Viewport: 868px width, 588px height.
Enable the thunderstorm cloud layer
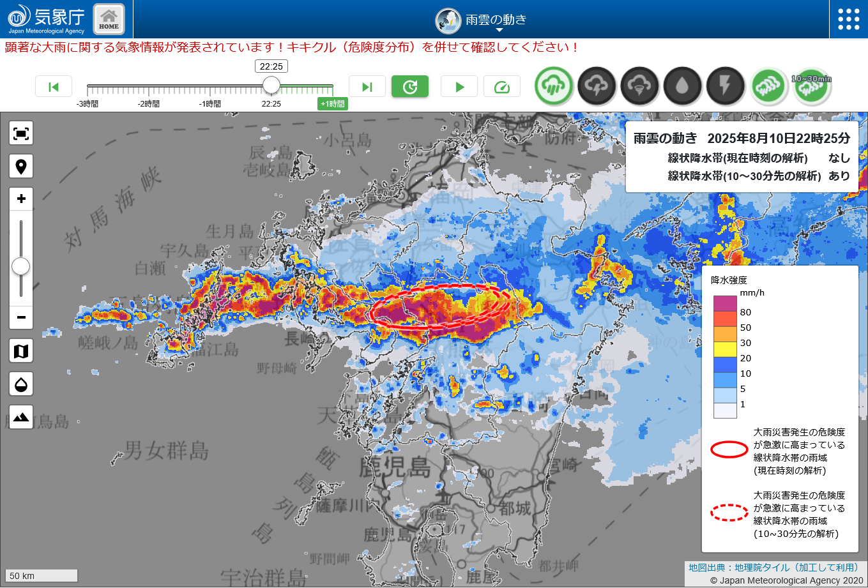[597, 86]
